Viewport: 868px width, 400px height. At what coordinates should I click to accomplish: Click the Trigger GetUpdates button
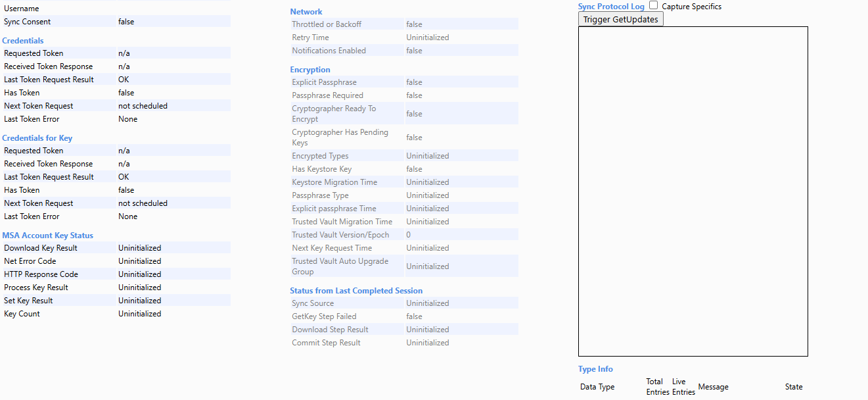(x=621, y=19)
